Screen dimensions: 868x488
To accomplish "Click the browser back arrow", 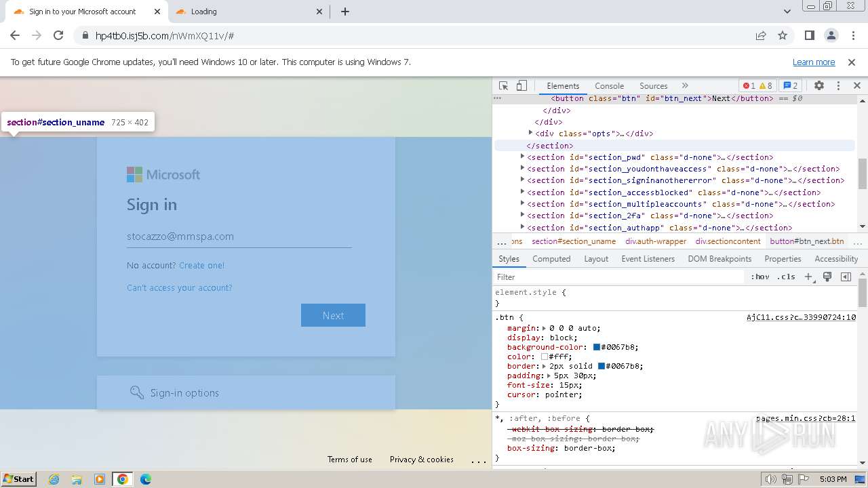I will click(15, 35).
